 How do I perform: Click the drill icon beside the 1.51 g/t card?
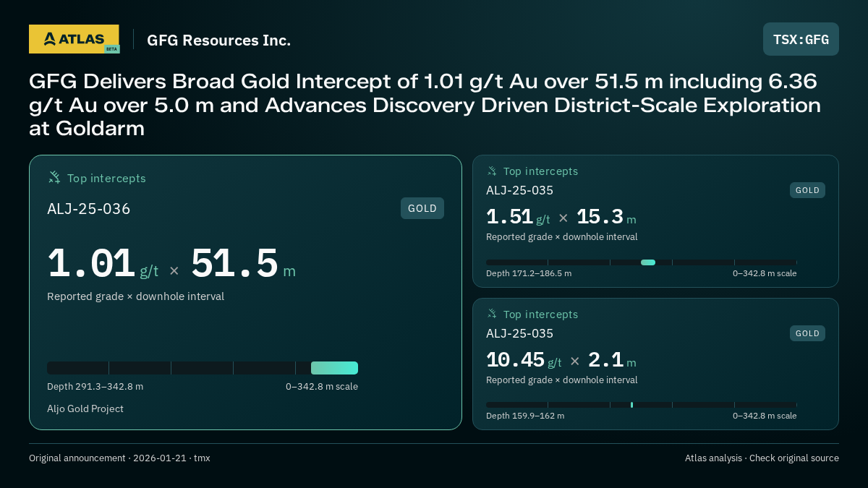(492, 171)
